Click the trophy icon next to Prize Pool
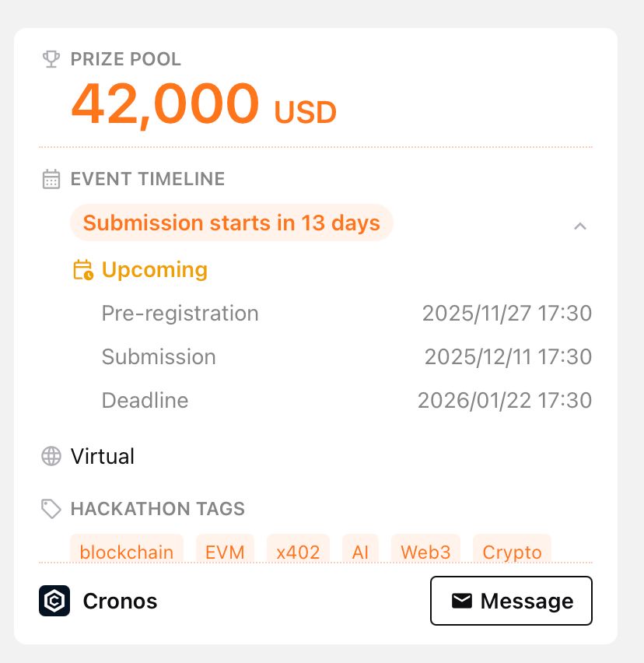The height and width of the screenshot is (663, 644). click(x=50, y=58)
